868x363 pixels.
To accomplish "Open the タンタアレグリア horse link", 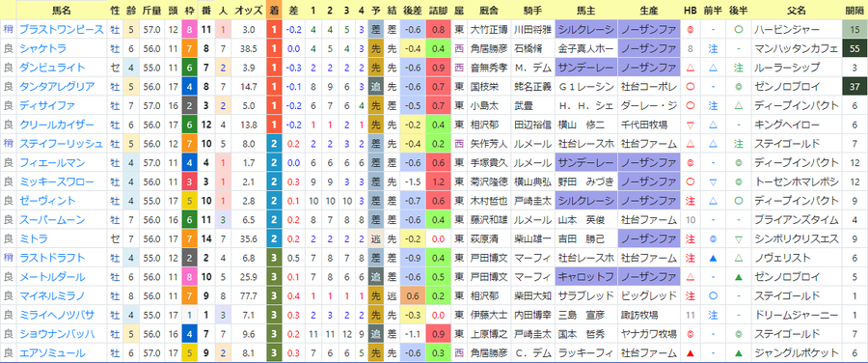I will [57, 87].
